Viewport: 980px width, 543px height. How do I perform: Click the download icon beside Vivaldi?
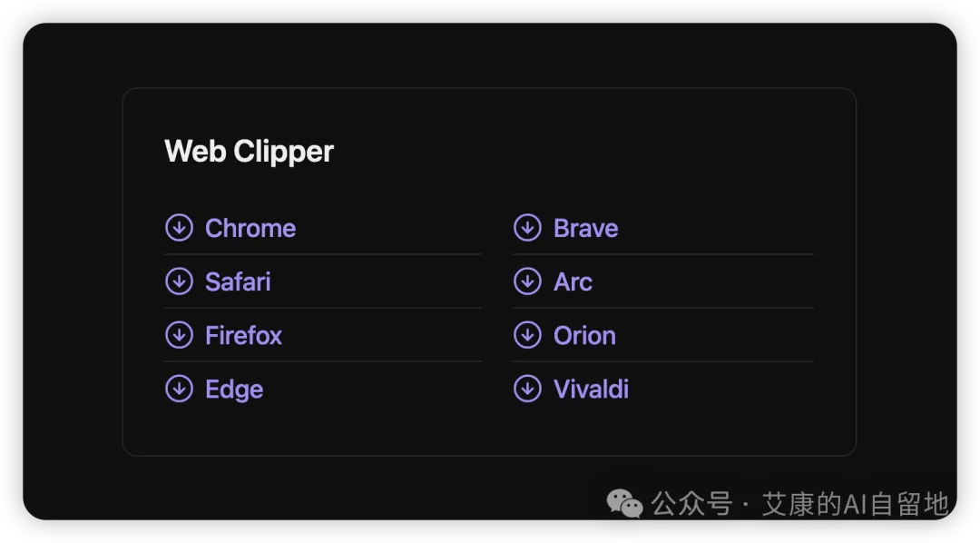tap(527, 389)
